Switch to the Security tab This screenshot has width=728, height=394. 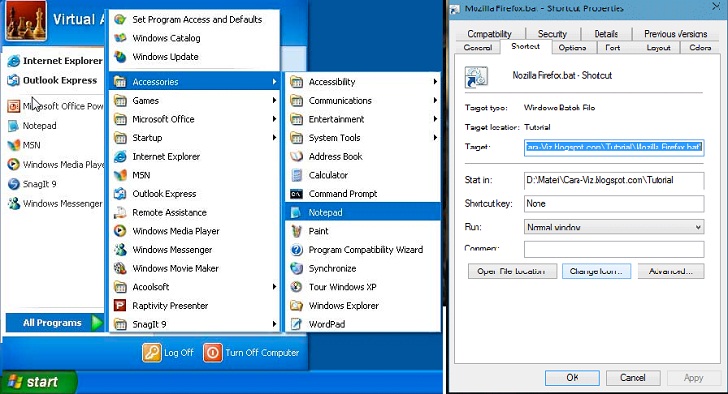pyautogui.click(x=552, y=34)
